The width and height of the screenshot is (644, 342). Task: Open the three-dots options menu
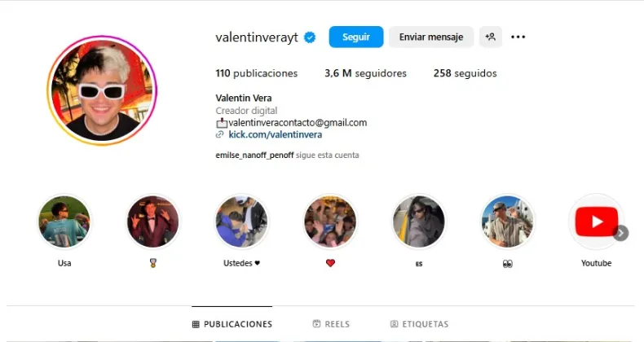tap(518, 37)
